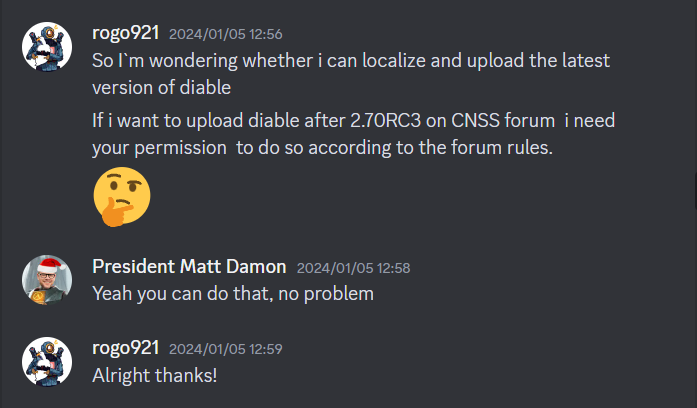The height and width of the screenshot is (408, 697).
Task: Click the 'Alright thanks!' message
Action: (154, 375)
